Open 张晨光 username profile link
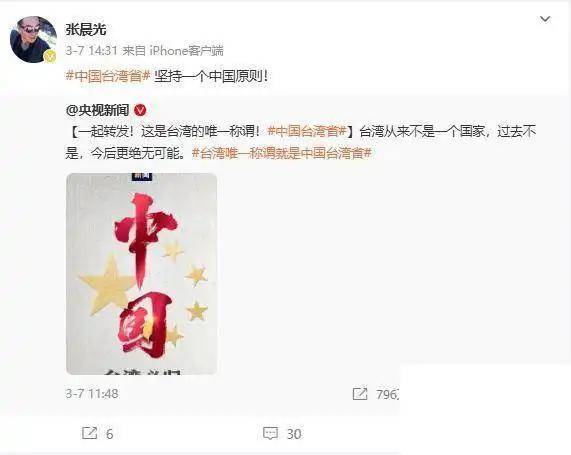This screenshot has width=571, height=455. [x=86, y=30]
